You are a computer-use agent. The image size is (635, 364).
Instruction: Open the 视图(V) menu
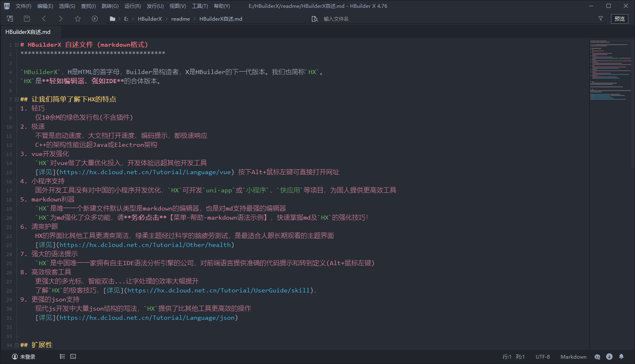click(178, 6)
